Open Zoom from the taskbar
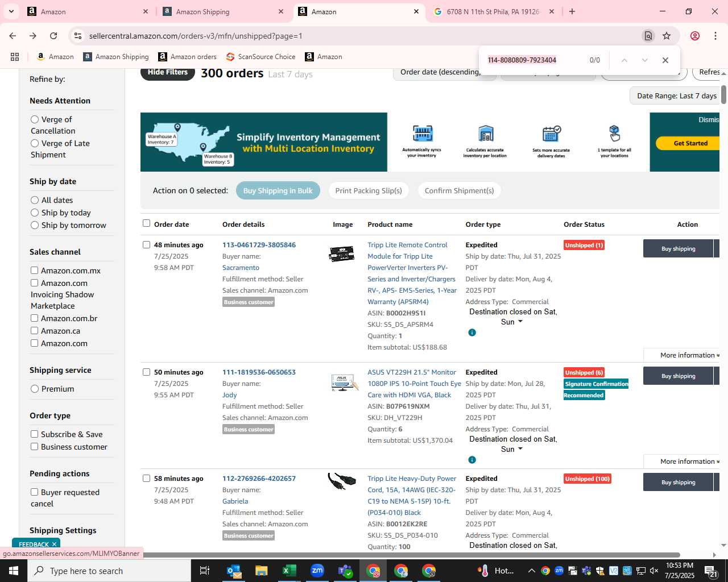This screenshot has width=728, height=582. pos(317,571)
